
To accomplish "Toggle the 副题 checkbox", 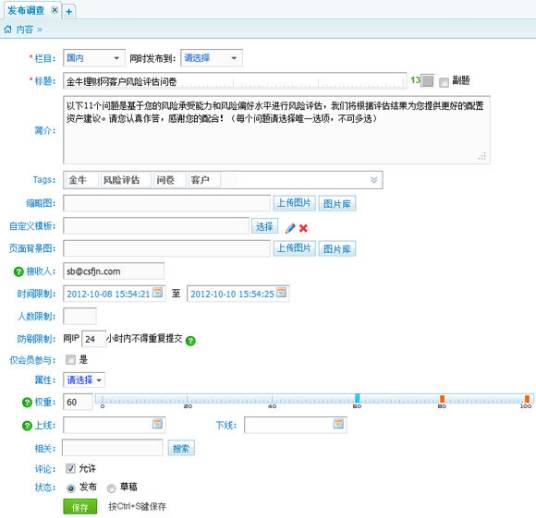I will point(443,82).
